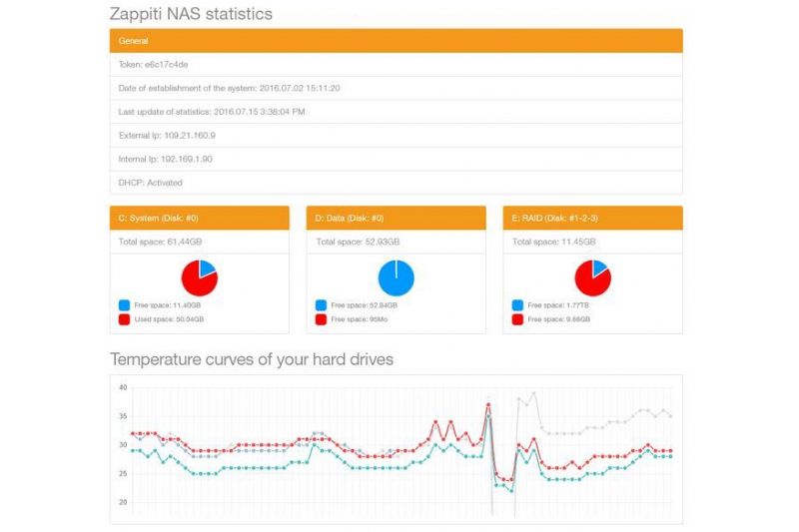Click the C: System (Disk: #0) header
Image resolution: width=799 pixels, height=532 pixels.
coord(199,218)
